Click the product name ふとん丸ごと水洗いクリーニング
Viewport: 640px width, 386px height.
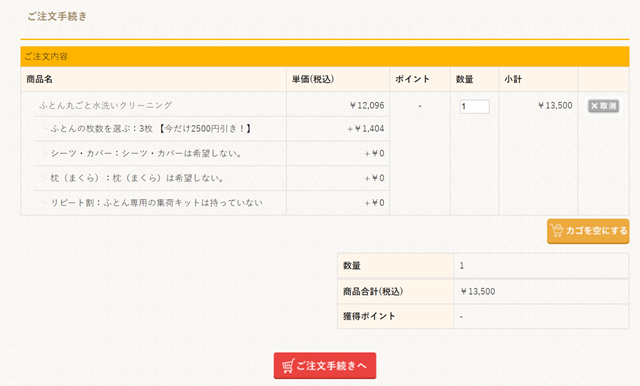(106, 105)
